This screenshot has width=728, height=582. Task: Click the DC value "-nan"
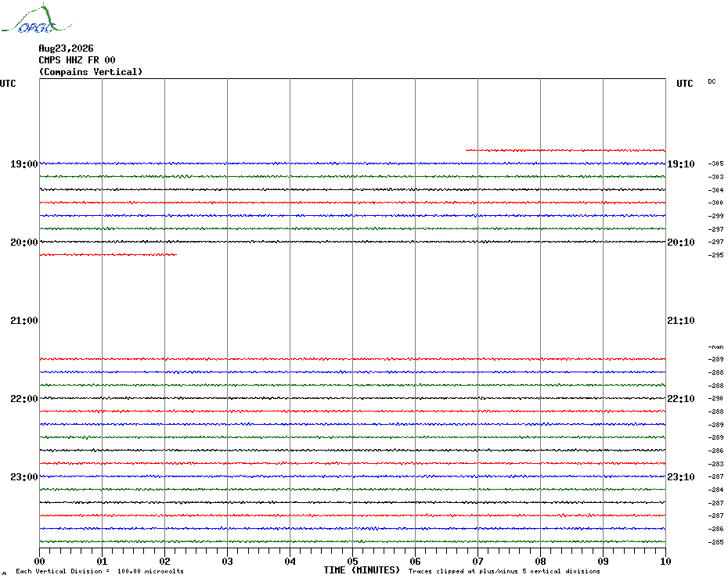(715, 347)
